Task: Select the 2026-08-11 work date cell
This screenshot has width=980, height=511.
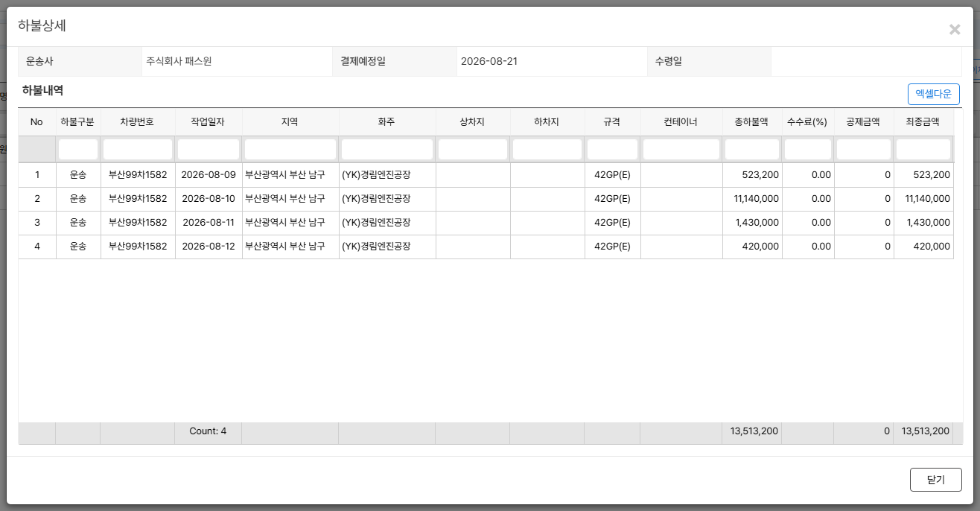Action: tap(209, 223)
